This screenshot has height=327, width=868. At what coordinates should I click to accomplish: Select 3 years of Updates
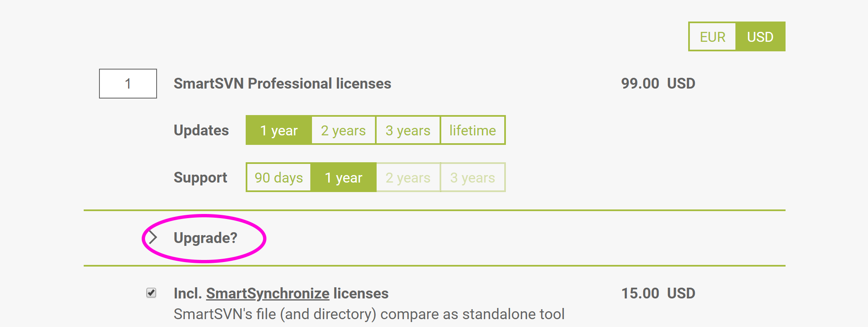pos(408,130)
